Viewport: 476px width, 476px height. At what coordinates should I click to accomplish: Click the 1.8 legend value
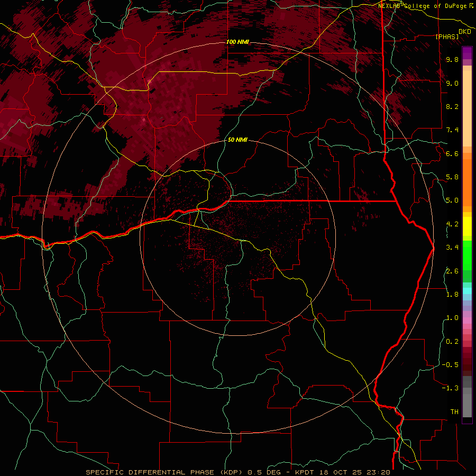(x=452, y=295)
